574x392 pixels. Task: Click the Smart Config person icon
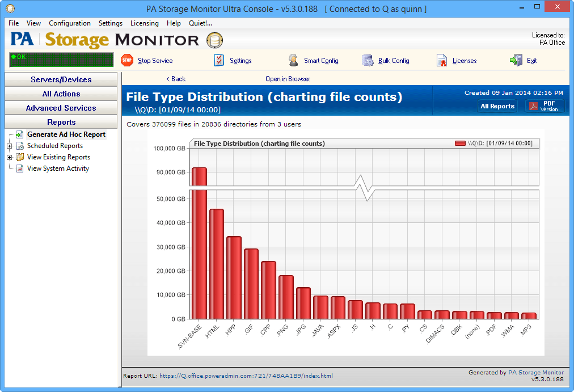point(293,60)
